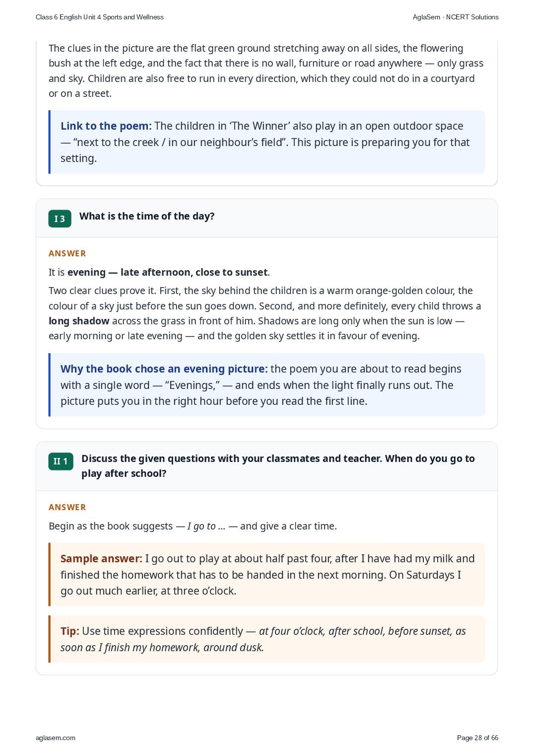Click the 'Two clear clues prove it' paragraph

pos(265,313)
